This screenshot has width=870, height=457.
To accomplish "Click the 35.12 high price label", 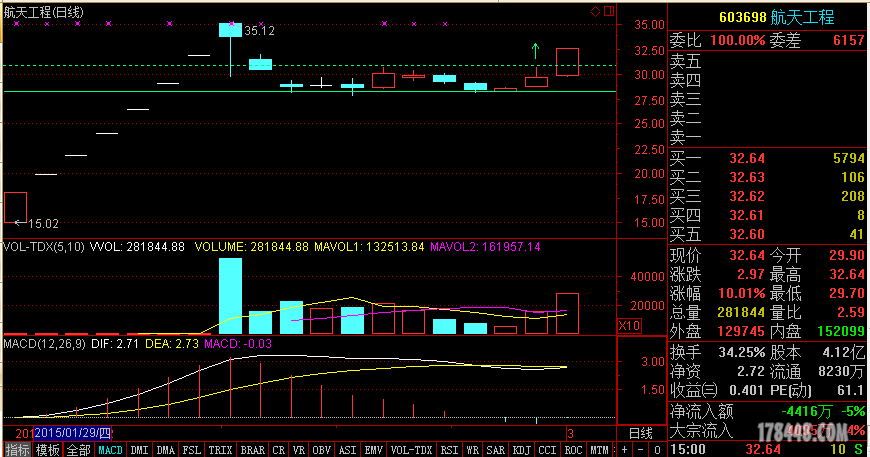I will pos(260,31).
